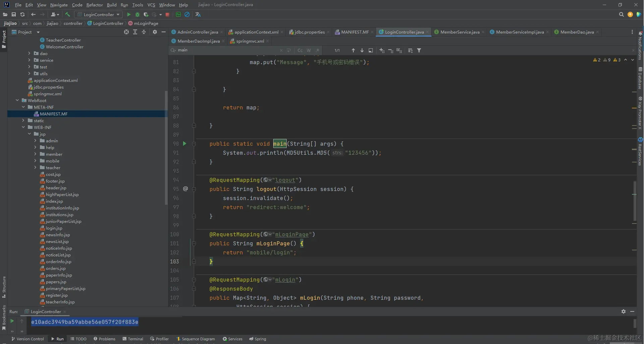Stop the running process with the red square
This screenshot has height=344, width=644.
click(x=167, y=14)
